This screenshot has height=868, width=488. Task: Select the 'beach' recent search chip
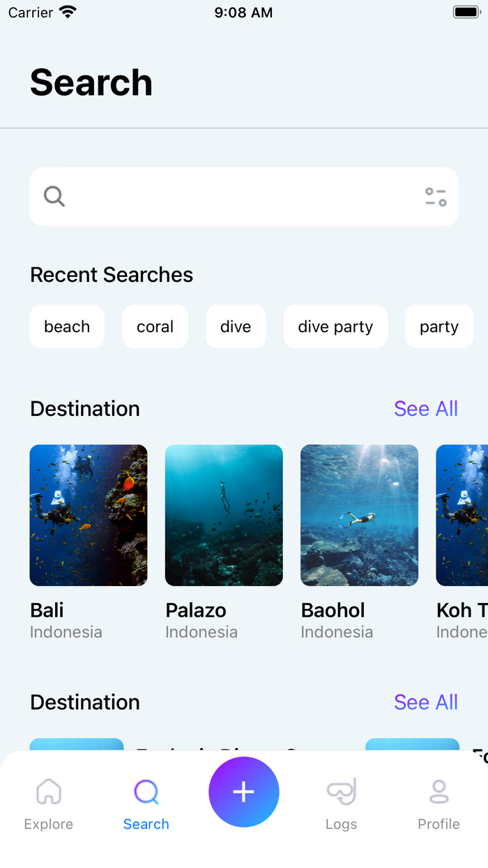67,326
